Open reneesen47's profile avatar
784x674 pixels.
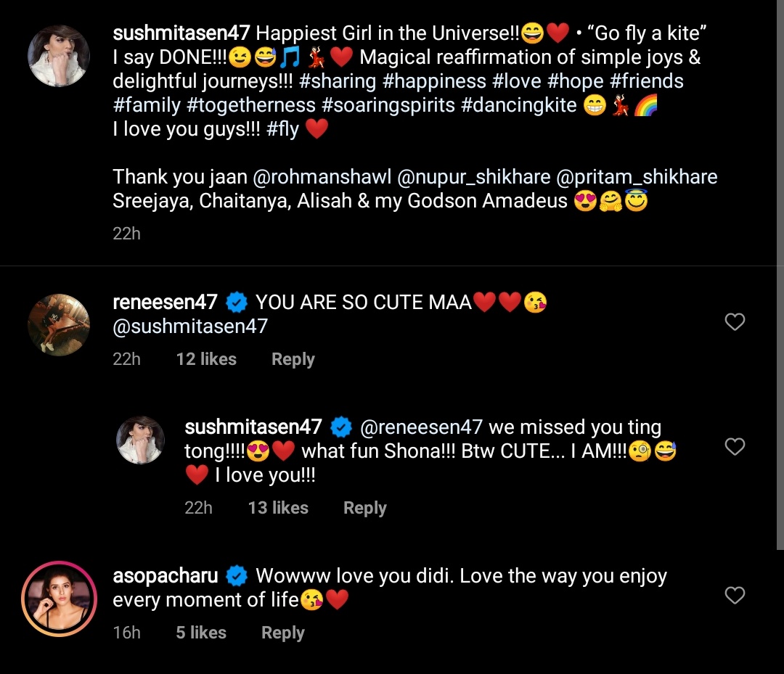pos(59,325)
